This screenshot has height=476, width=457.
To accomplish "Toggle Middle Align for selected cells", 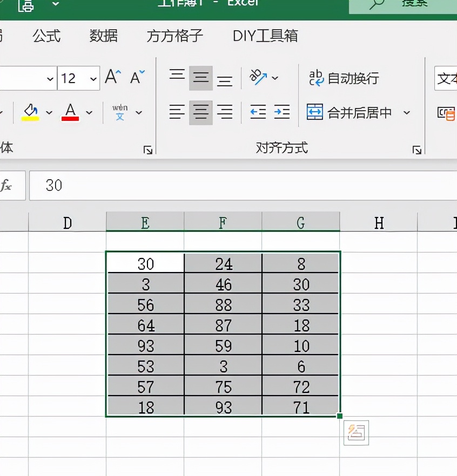I will point(200,77).
